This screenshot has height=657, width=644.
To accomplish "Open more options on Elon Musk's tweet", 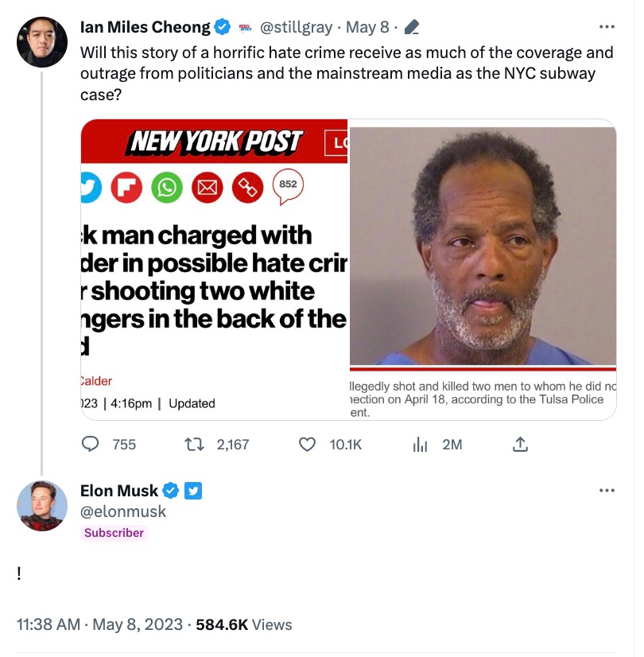I will [x=607, y=490].
